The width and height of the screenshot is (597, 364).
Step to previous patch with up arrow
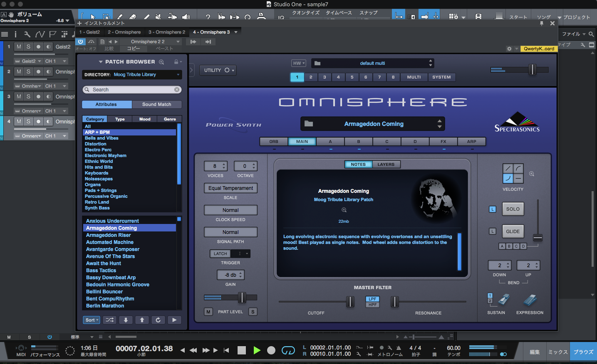click(x=142, y=320)
